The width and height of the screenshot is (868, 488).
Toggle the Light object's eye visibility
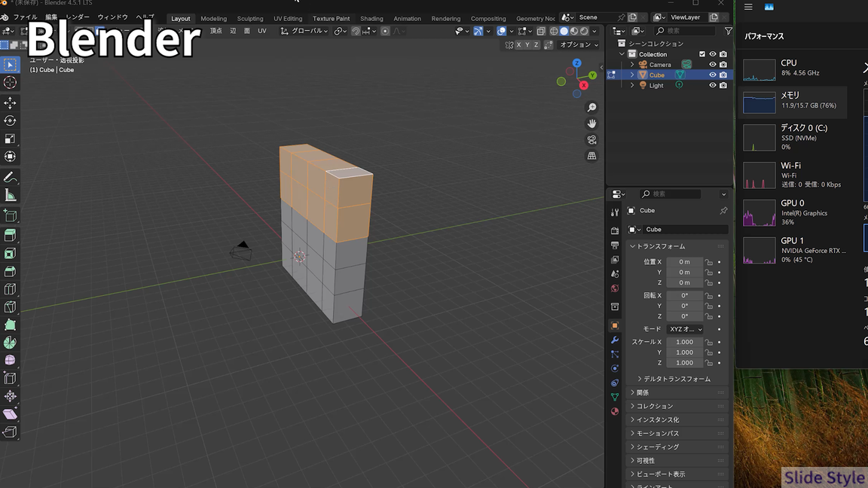[x=712, y=85]
